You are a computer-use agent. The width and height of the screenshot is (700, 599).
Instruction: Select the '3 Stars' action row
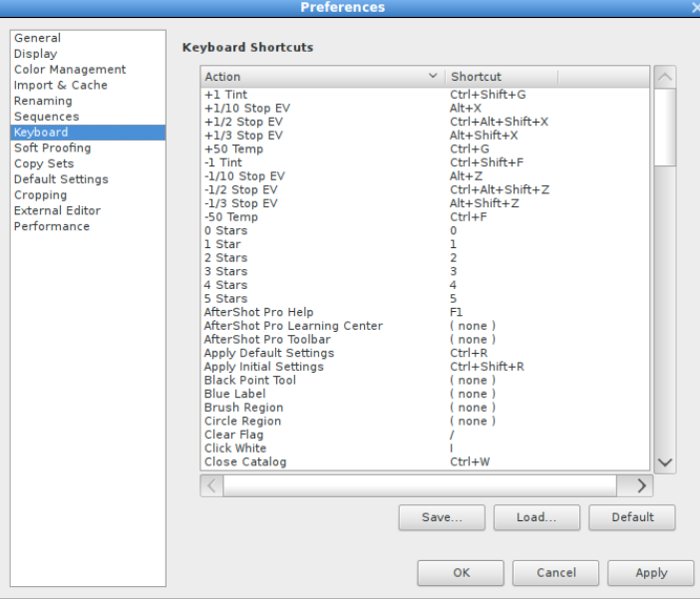[426, 271]
